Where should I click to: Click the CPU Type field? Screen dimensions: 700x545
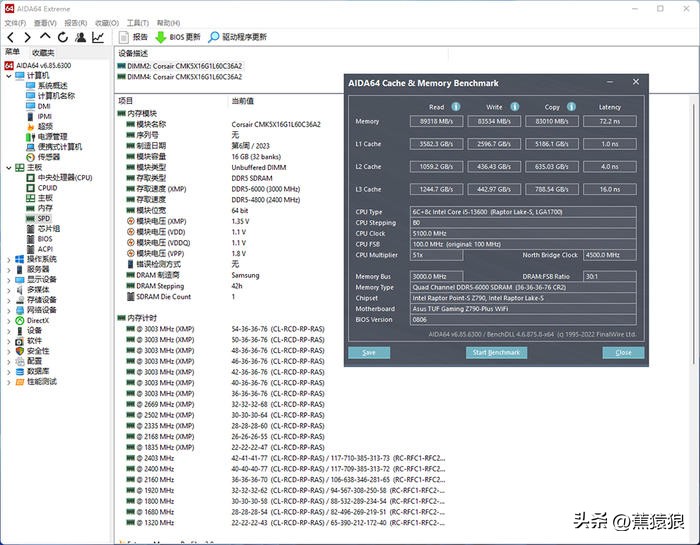click(523, 212)
